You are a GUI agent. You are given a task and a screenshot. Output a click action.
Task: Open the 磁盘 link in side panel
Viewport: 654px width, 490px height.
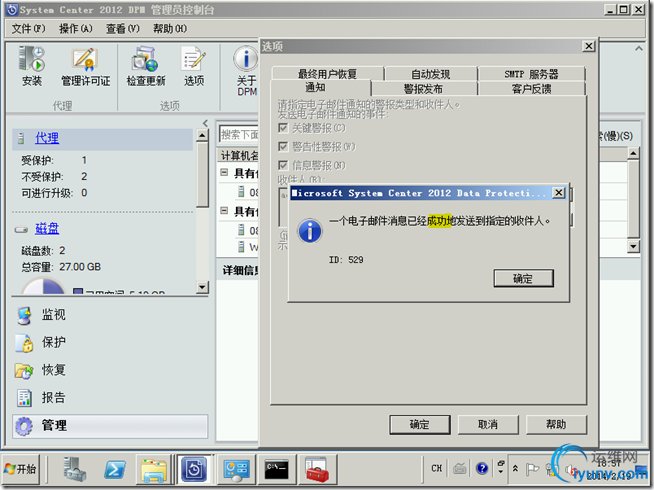pyautogui.click(x=47, y=229)
